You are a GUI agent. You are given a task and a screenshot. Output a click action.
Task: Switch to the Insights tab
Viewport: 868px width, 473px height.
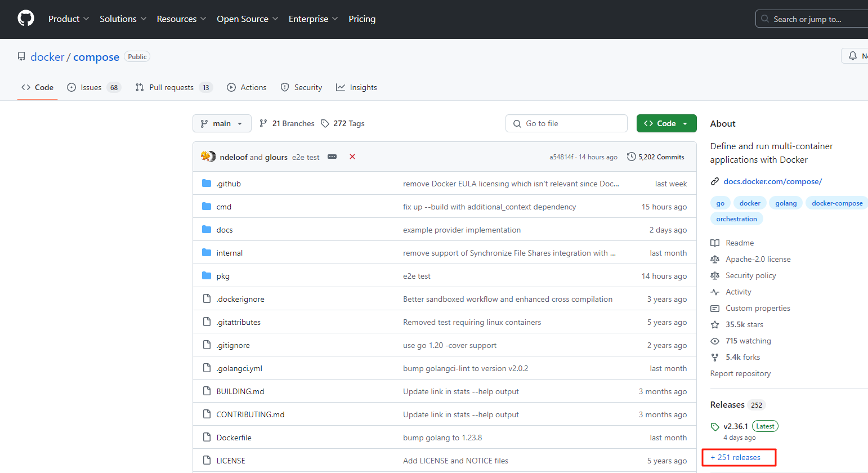[356, 87]
